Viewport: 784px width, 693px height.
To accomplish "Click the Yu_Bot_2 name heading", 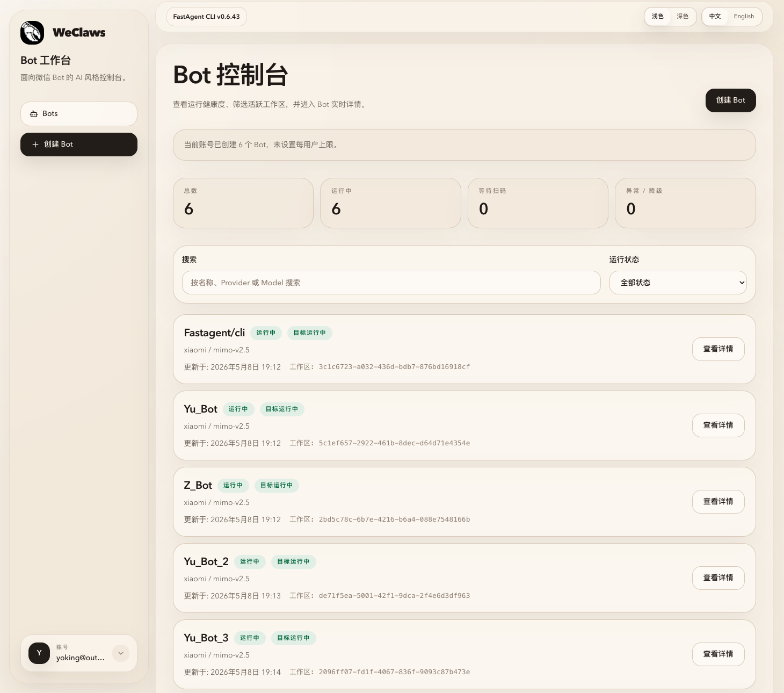I will [206, 562].
